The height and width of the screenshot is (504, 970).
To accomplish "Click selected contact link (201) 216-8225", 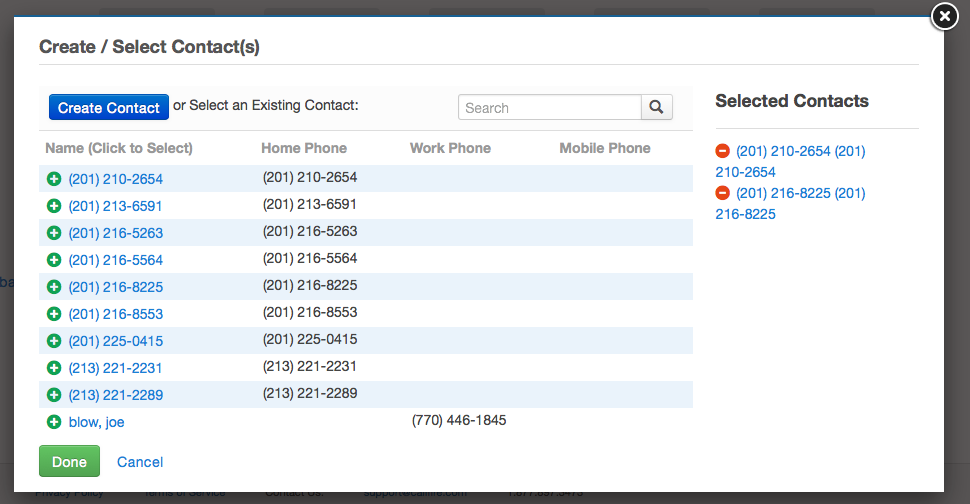I will point(790,203).
